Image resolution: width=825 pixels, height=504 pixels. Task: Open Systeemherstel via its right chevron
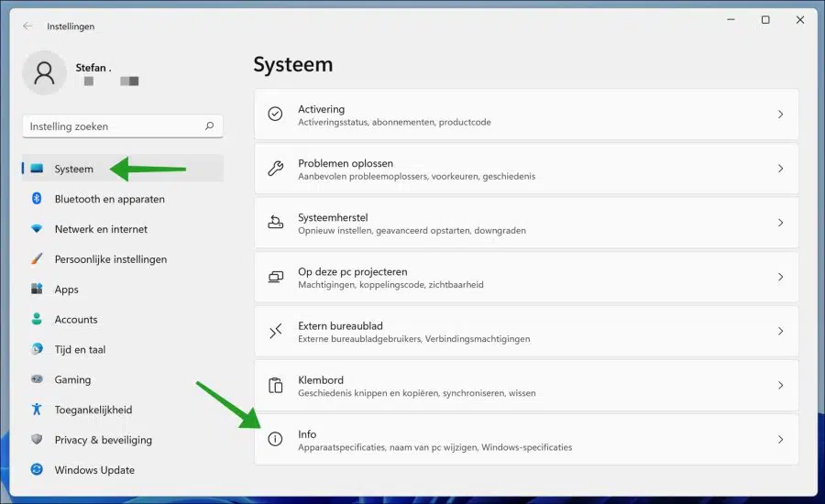click(x=780, y=223)
